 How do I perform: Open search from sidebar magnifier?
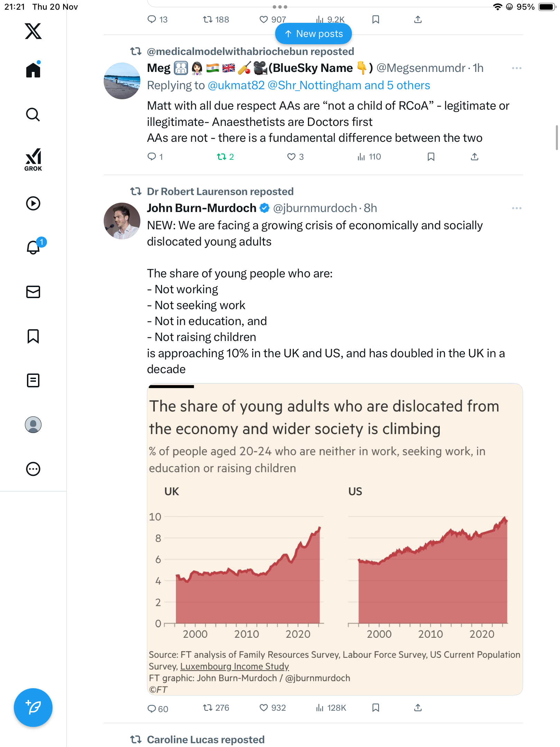coord(33,114)
